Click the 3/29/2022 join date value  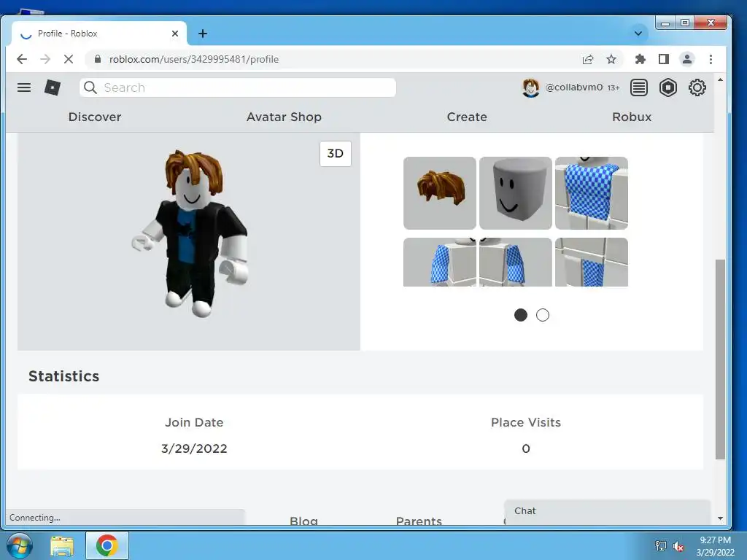[x=194, y=448]
